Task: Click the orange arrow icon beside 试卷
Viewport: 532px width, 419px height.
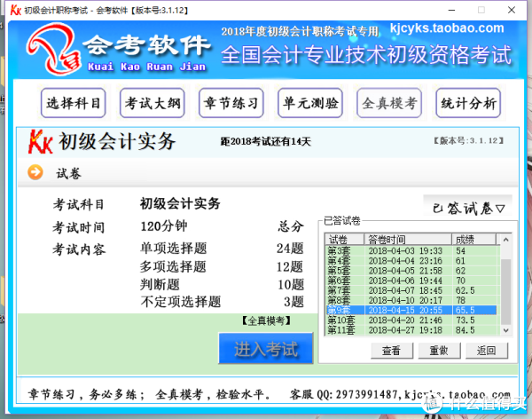Action: point(35,172)
